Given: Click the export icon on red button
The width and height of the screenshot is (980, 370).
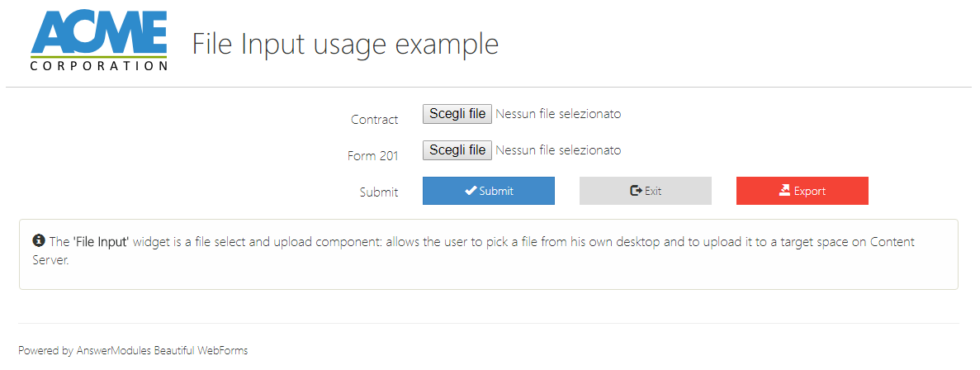Looking at the screenshot, I should point(784,191).
